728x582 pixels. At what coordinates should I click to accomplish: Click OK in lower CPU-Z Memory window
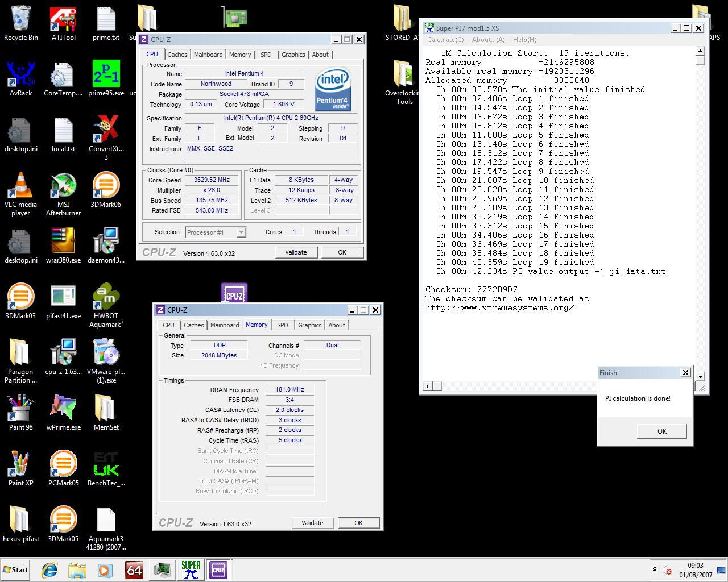pos(358,523)
